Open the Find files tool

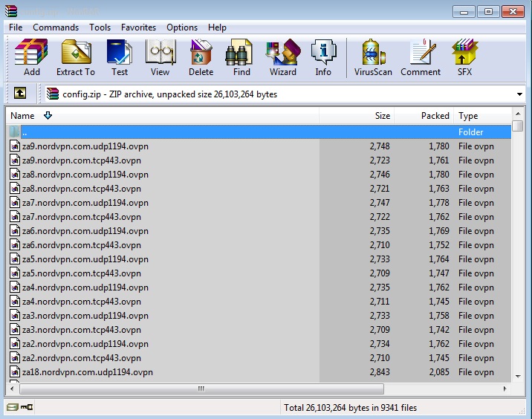tap(241, 57)
